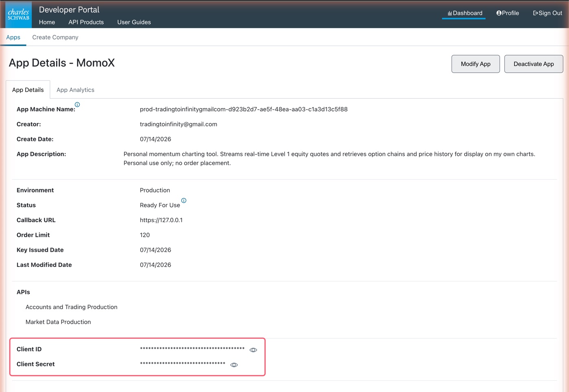This screenshot has height=392, width=569.
Task: Click the App Details - MomoX heading
Action: (x=62, y=63)
